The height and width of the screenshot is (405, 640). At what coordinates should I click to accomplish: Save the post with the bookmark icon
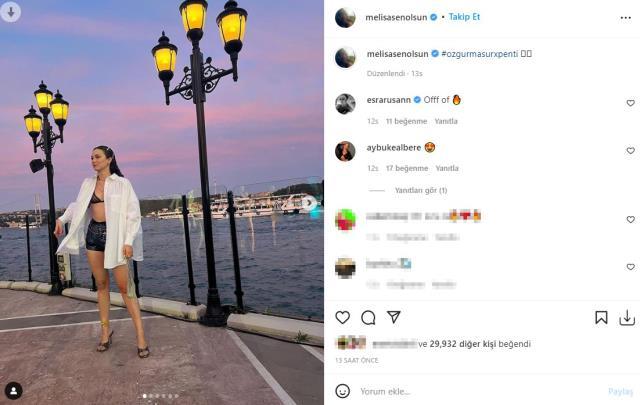coord(601,318)
